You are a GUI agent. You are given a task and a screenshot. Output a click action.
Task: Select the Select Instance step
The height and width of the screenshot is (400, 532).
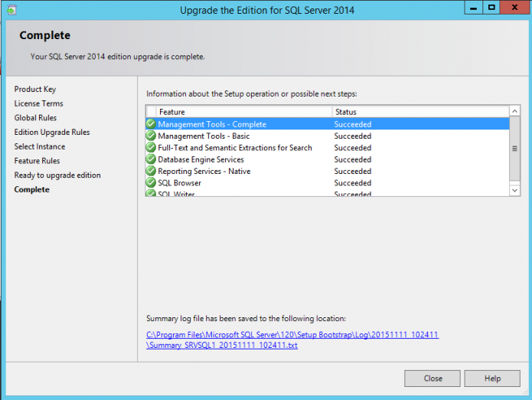(x=40, y=146)
